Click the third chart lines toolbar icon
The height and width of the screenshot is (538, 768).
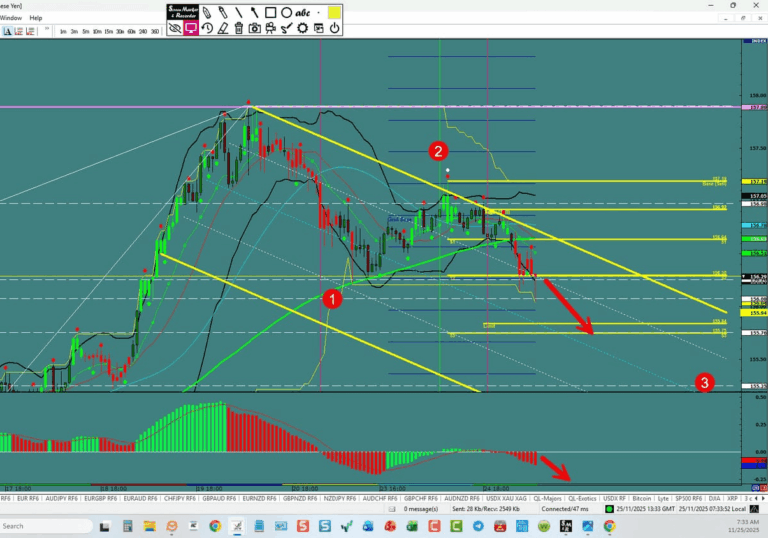pyautogui.click(x=30, y=31)
